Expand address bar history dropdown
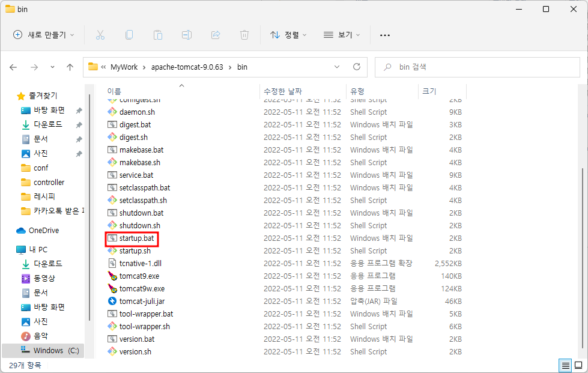This screenshot has width=588, height=373. click(x=337, y=67)
